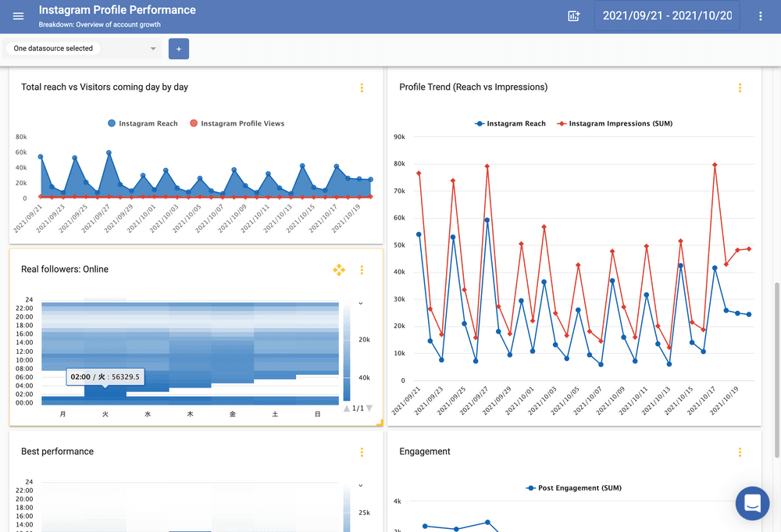Open the chat support bubble

point(752,503)
